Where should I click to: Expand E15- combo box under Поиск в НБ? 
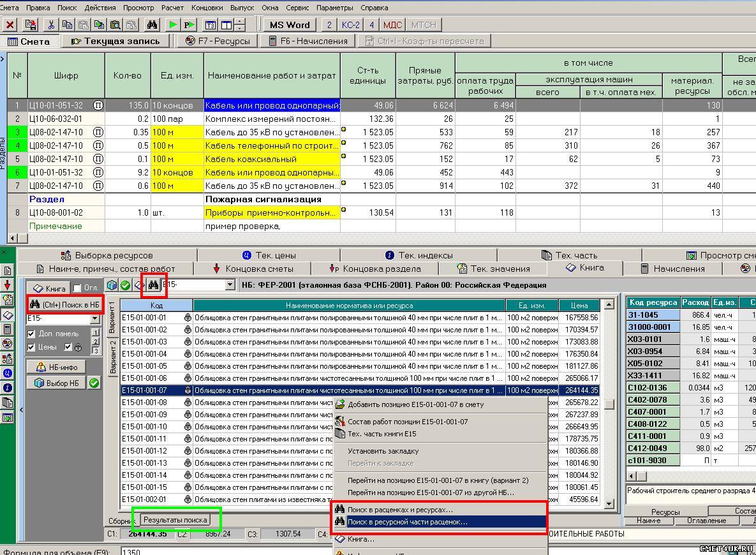[x=95, y=318]
